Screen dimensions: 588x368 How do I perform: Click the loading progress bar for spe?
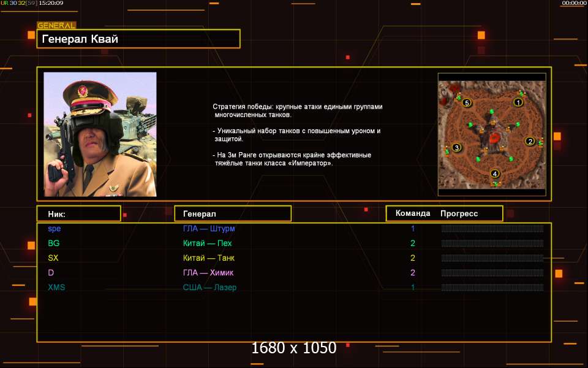(492, 229)
